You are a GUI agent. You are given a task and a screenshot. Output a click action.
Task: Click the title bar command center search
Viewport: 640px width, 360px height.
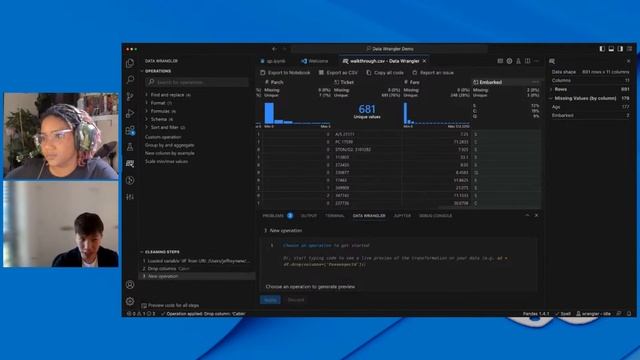389,49
